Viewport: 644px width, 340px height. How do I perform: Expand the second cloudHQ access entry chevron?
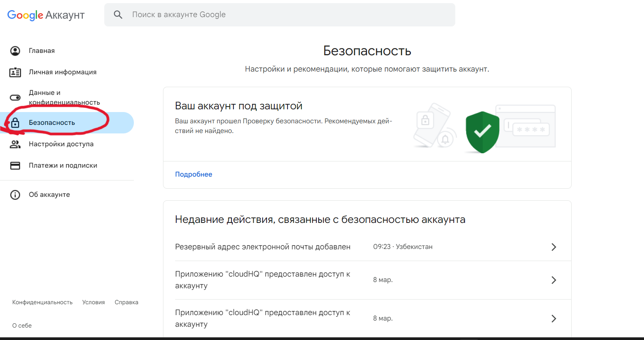click(554, 319)
